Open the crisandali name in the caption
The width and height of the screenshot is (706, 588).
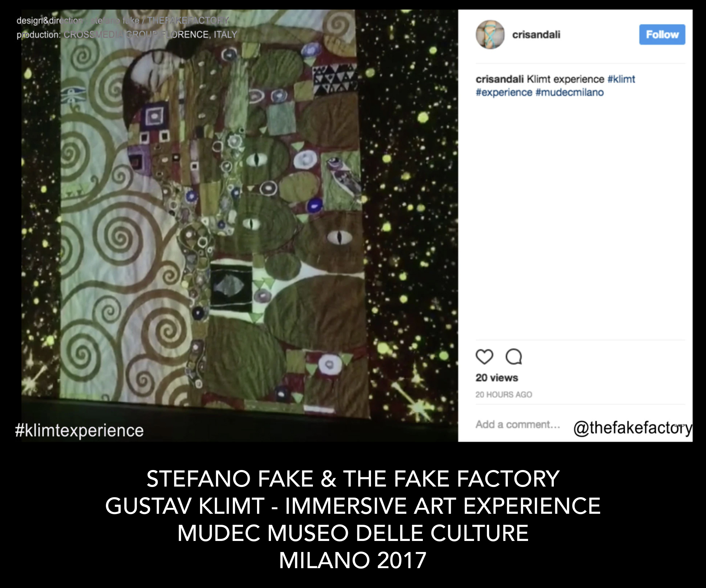click(x=500, y=79)
